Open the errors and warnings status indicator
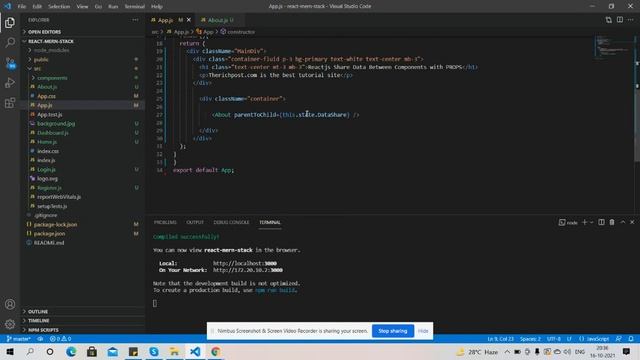Image resolution: width=640 pixels, height=360 pixels. click(60, 339)
